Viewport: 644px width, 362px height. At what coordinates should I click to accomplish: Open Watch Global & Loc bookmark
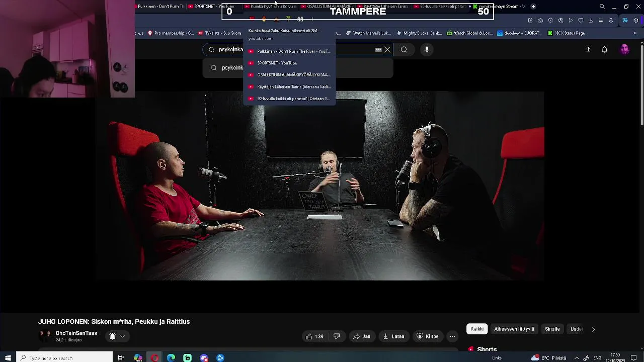pyautogui.click(x=469, y=33)
